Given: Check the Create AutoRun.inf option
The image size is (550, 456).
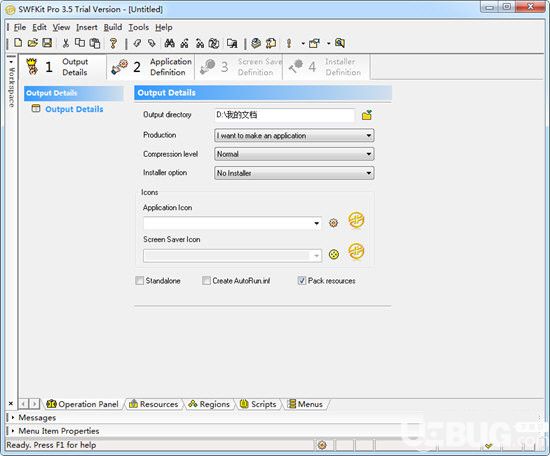Looking at the screenshot, I should (x=206, y=281).
